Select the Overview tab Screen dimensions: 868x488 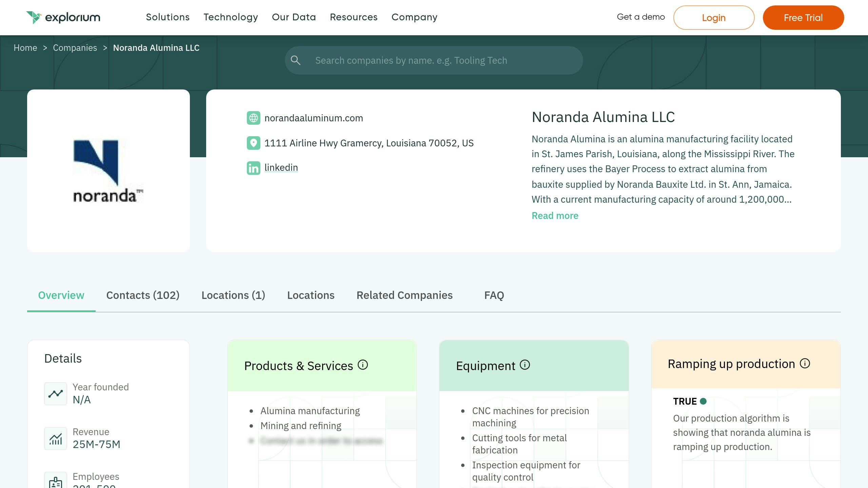point(61,295)
